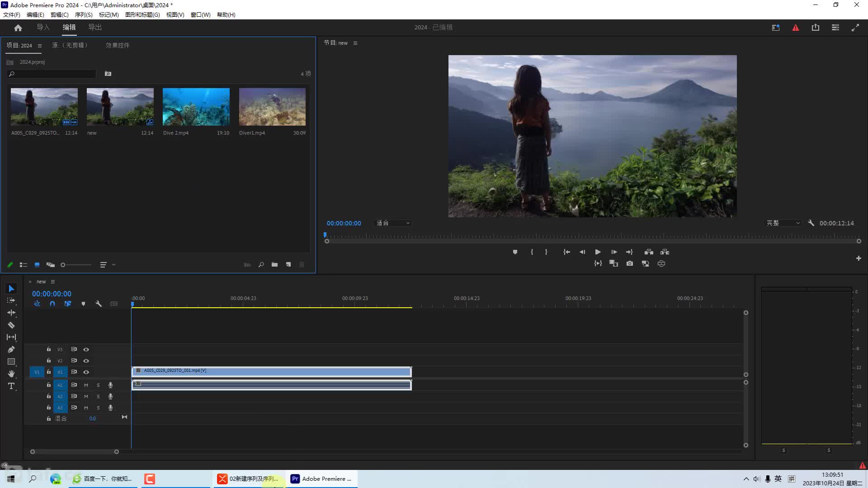The width and height of the screenshot is (868, 488).
Task: Select the Selection tool arrow
Action: click(11, 289)
